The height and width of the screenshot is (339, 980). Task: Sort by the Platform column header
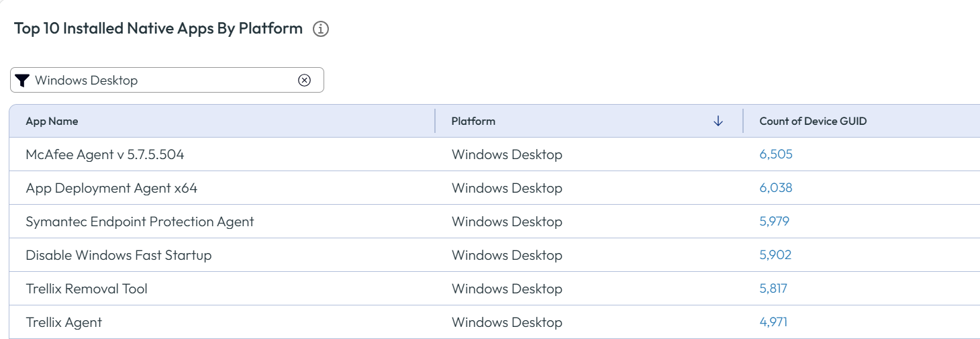pyautogui.click(x=473, y=122)
